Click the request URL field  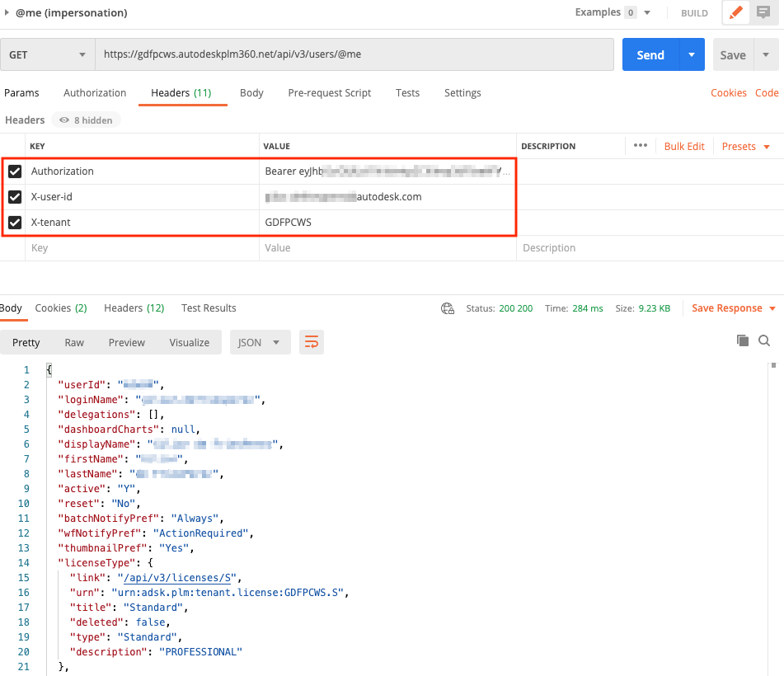[x=354, y=55]
